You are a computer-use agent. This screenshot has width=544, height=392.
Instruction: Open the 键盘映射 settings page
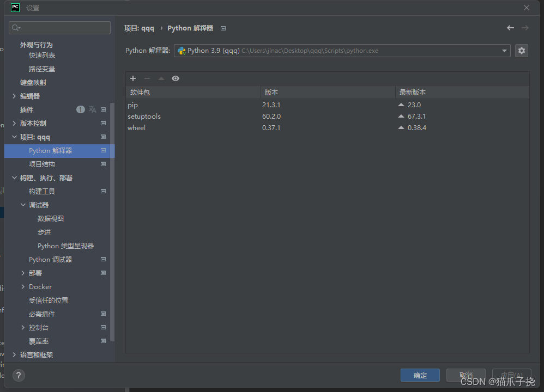coord(33,83)
